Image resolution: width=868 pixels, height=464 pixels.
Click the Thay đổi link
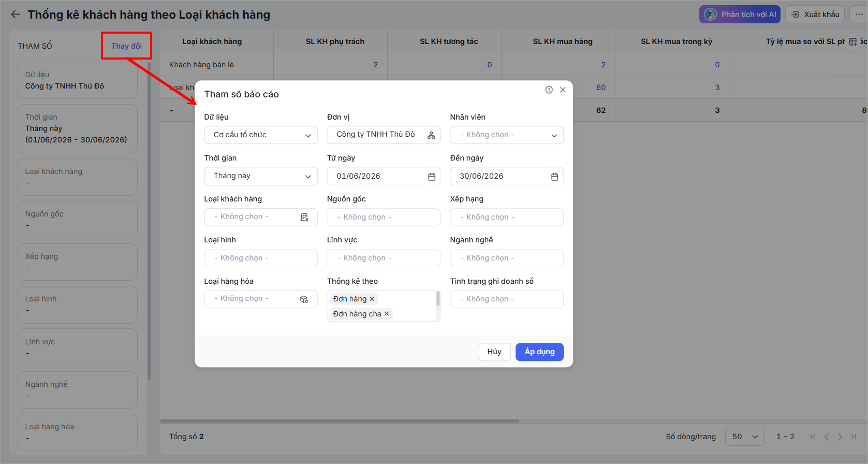(126, 46)
